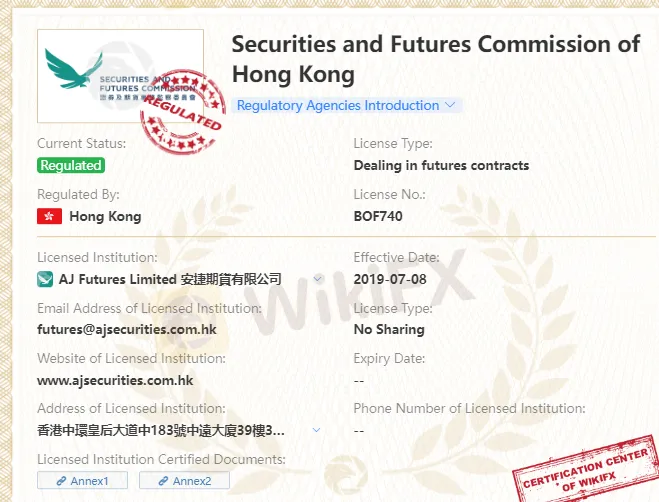Screen dimensions: 659x502
Task: Open Regulatory Agencies Introduction dropdown
Action: [346, 105]
